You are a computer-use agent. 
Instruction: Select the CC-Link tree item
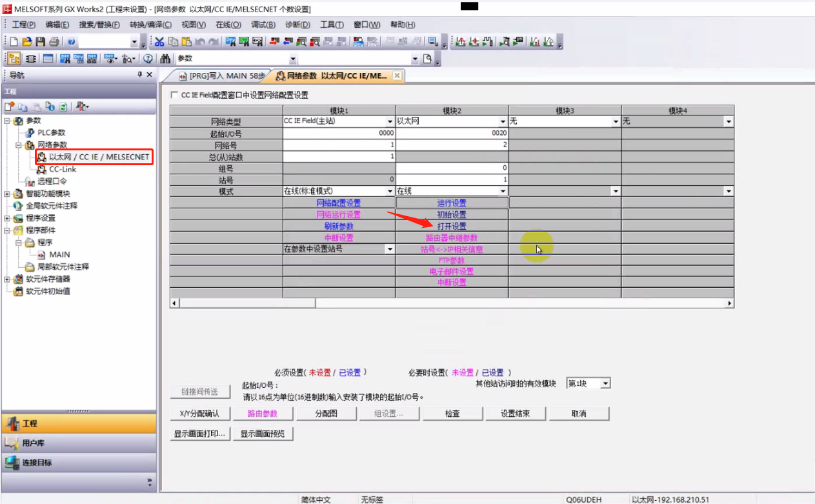click(63, 169)
